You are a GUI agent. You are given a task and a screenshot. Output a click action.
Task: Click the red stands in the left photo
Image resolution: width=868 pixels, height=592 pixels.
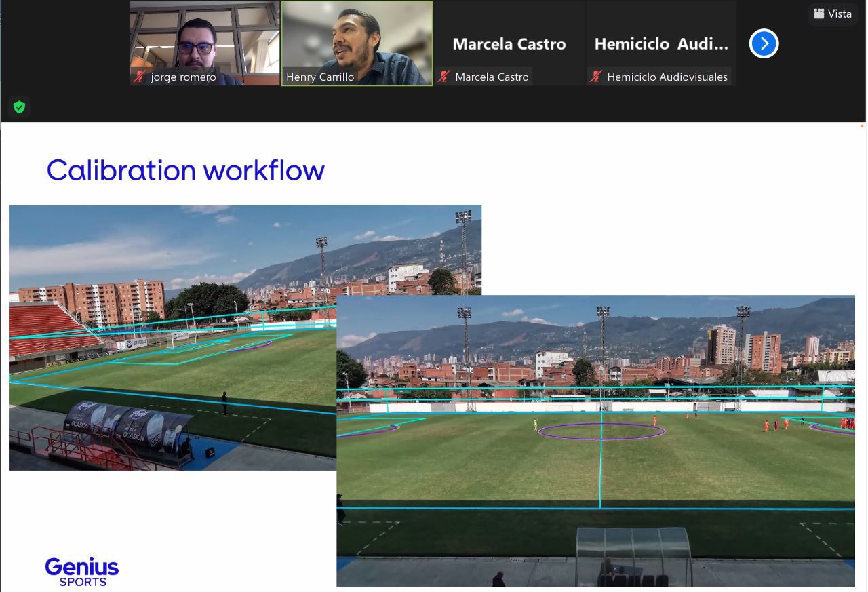[51, 329]
